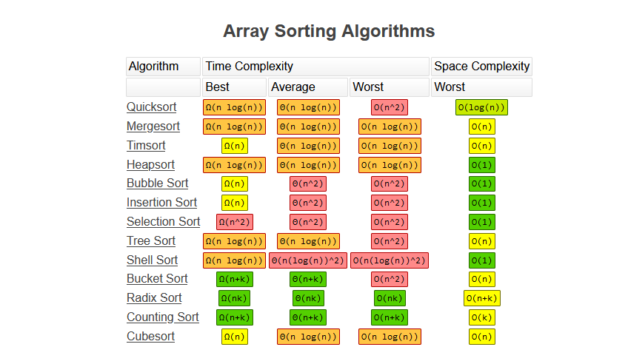Viewport: 628px width, 364px height.
Task: Open the Insertion Sort link
Action: 161,203
